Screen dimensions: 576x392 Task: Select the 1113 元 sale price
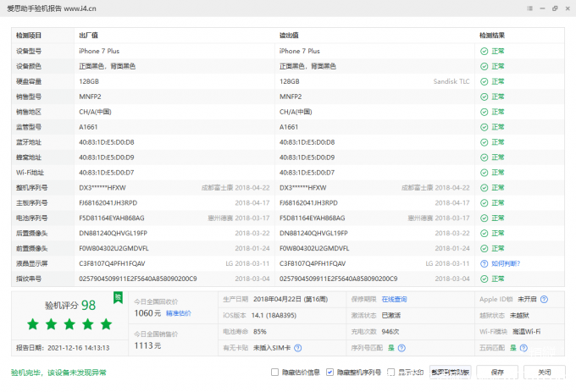(x=147, y=345)
